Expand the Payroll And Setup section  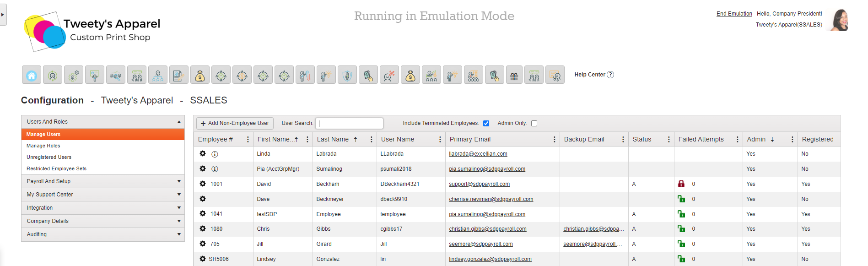pyautogui.click(x=102, y=181)
